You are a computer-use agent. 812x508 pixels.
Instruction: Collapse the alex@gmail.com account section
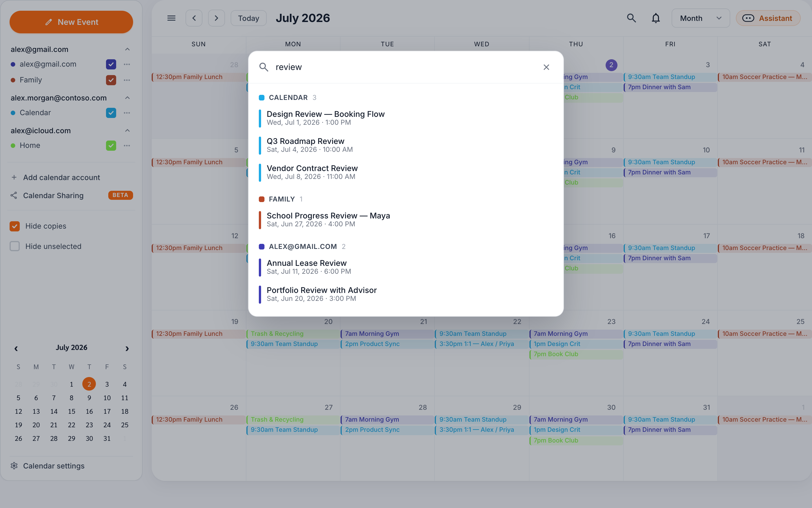(127, 49)
